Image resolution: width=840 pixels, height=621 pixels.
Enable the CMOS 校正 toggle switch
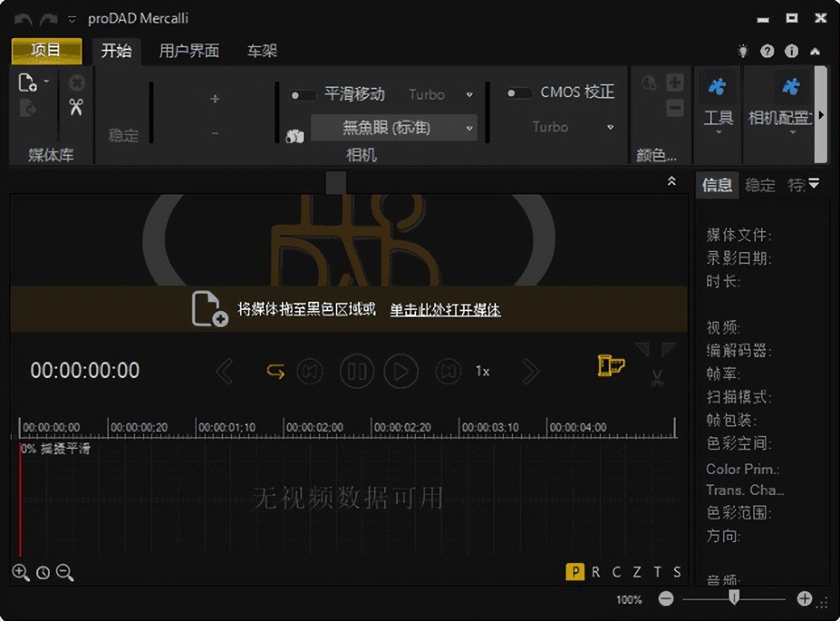click(x=519, y=93)
